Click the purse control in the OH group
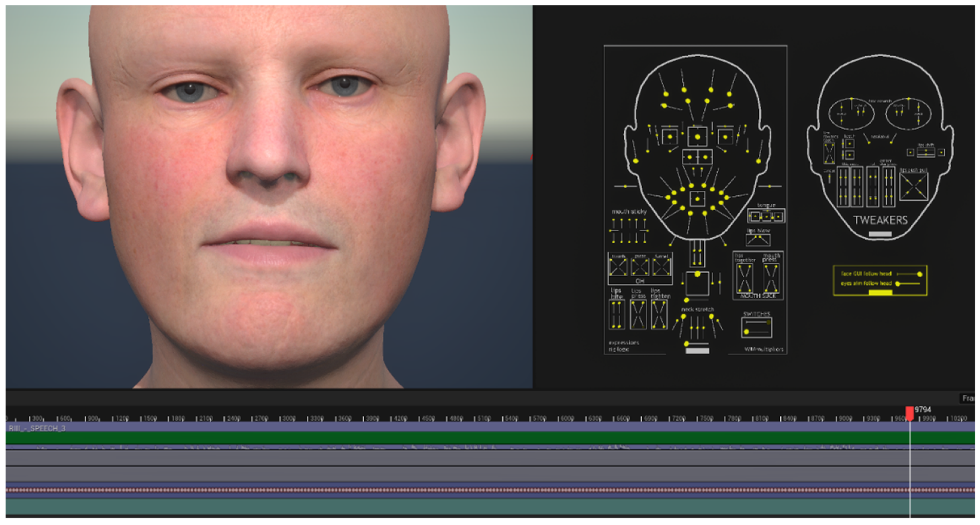Image resolution: width=980 pixels, height=525 pixels. click(640, 267)
